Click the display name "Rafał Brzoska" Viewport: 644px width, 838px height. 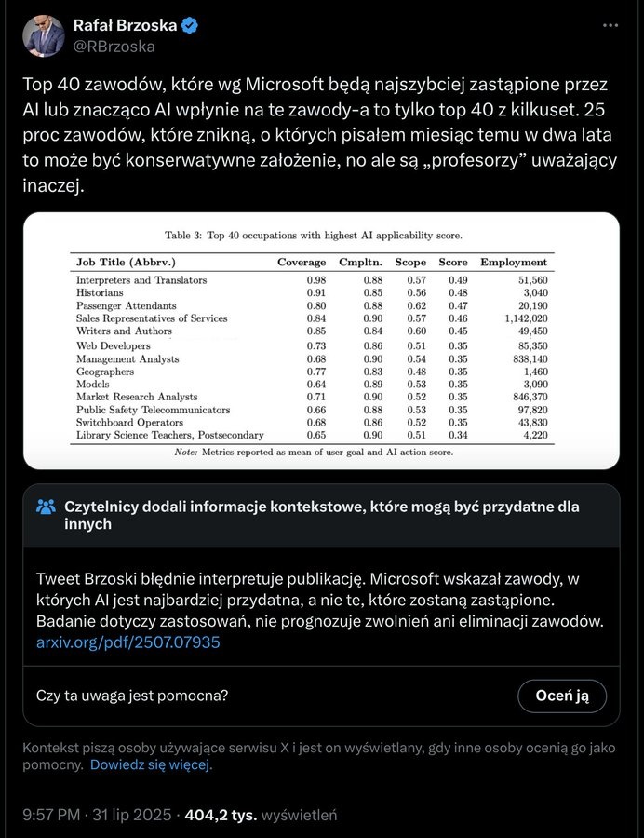click(123, 26)
